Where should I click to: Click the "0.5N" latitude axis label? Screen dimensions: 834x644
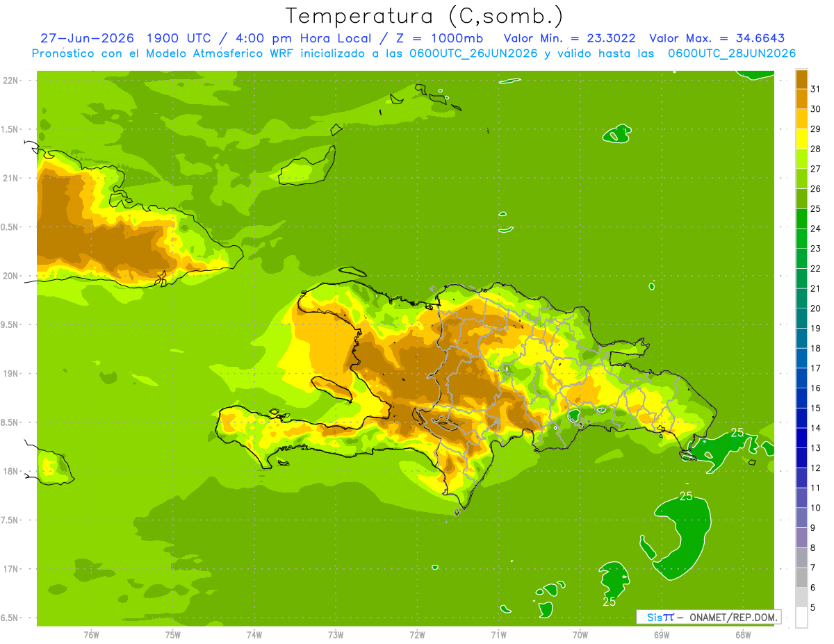point(9,227)
